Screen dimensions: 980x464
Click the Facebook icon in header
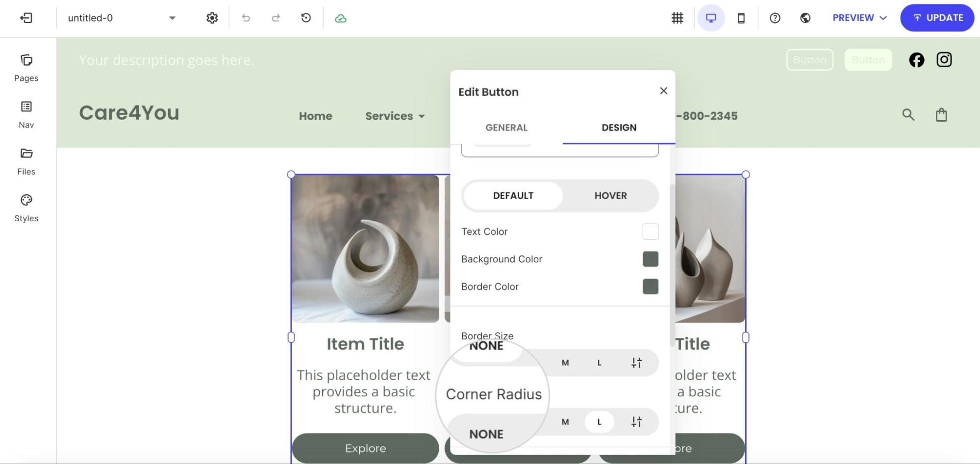916,60
